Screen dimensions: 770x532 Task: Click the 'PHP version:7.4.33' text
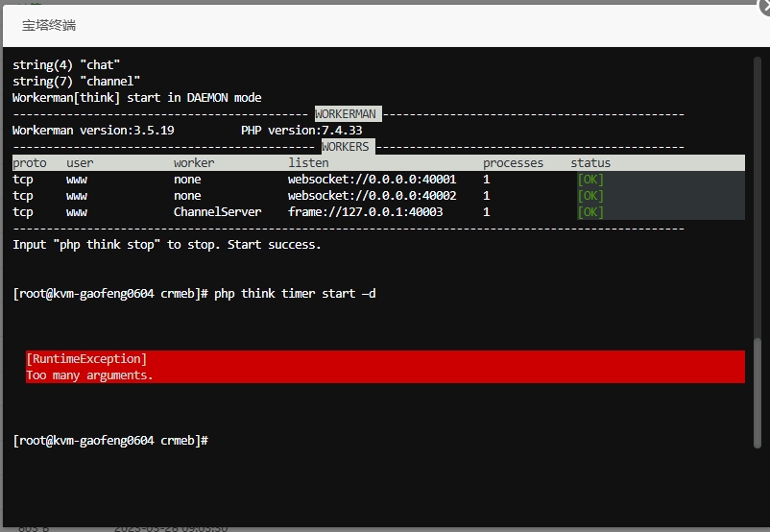coord(301,131)
